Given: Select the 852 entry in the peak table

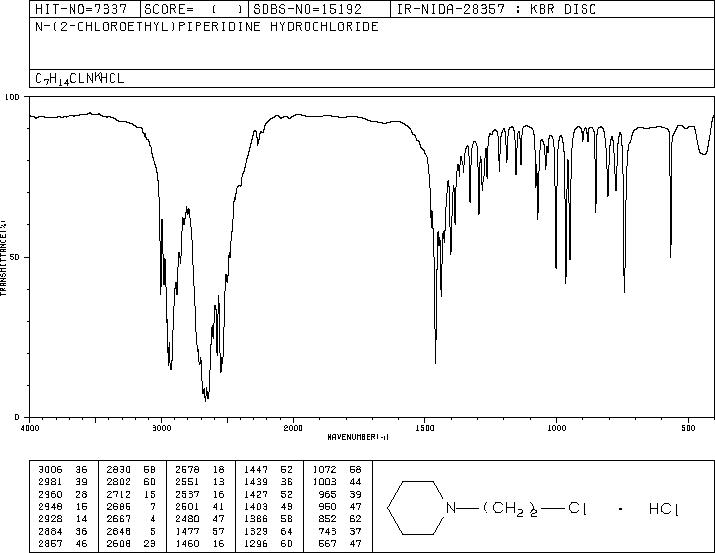Looking at the screenshot, I should (340, 519).
